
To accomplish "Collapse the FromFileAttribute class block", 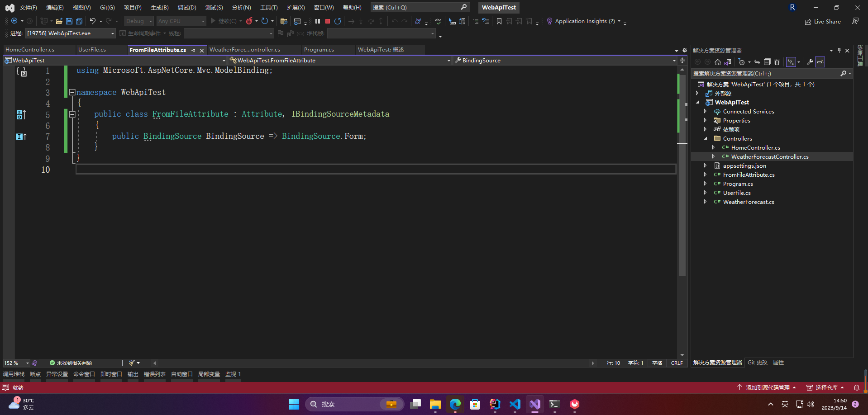I will pos(72,114).
